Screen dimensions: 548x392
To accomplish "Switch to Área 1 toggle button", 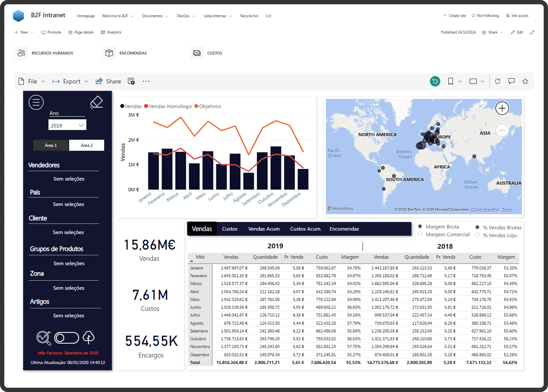I will click(x=51, y=145).
